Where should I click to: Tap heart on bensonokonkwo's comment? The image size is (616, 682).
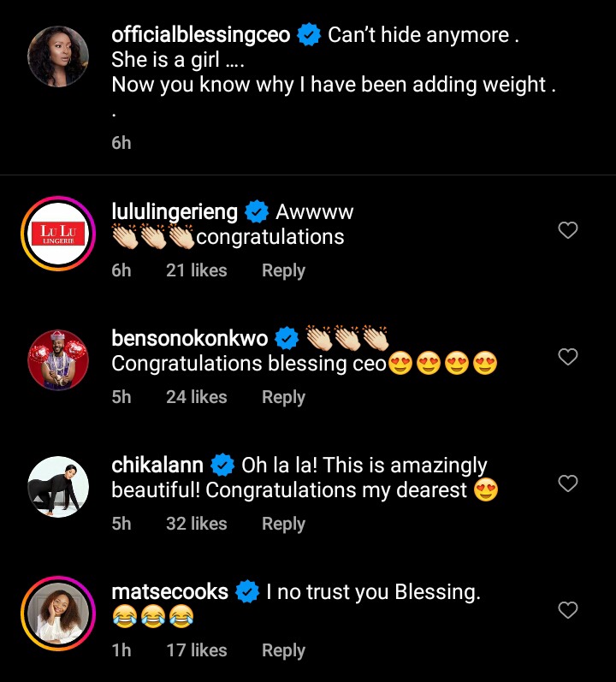click(567, 357)
